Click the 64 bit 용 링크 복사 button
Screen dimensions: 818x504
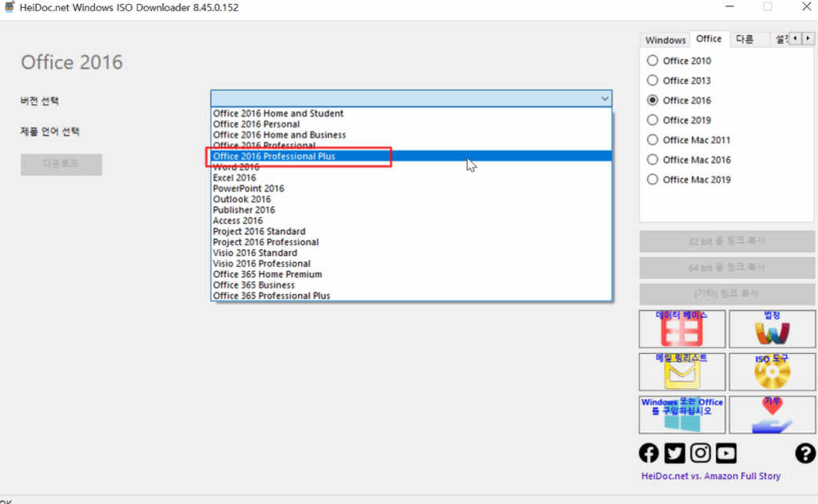tap(727, 268)
